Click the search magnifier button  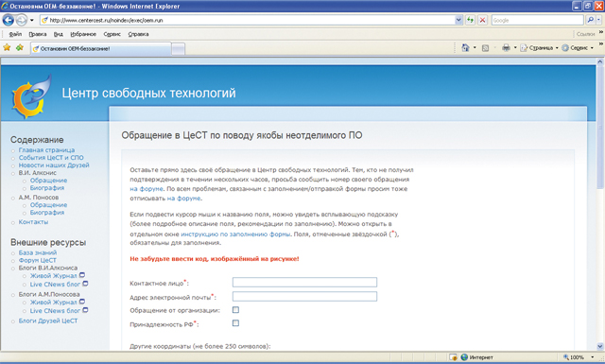[x=590, y=20]
